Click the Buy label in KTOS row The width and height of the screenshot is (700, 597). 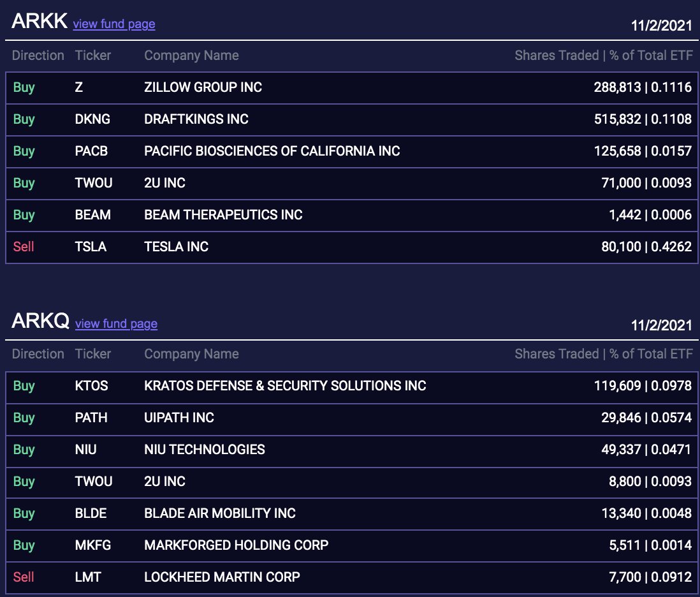(x=24, y=386)
